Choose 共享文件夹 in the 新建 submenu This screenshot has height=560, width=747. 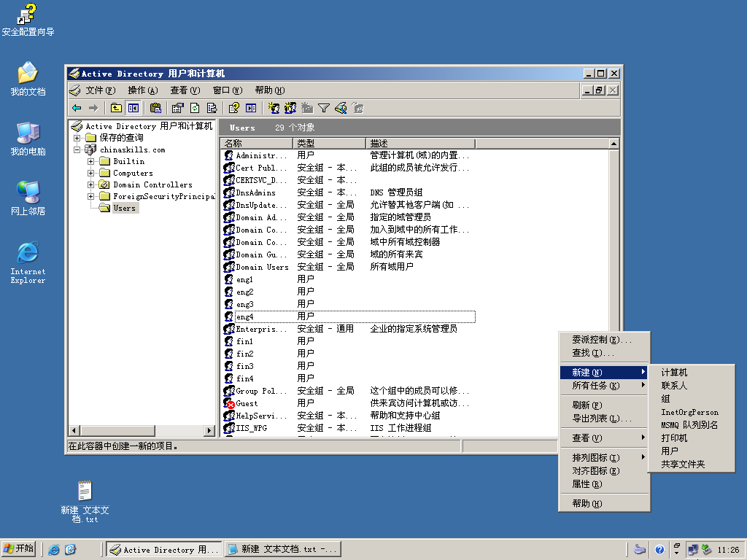(x=692, y=464)
